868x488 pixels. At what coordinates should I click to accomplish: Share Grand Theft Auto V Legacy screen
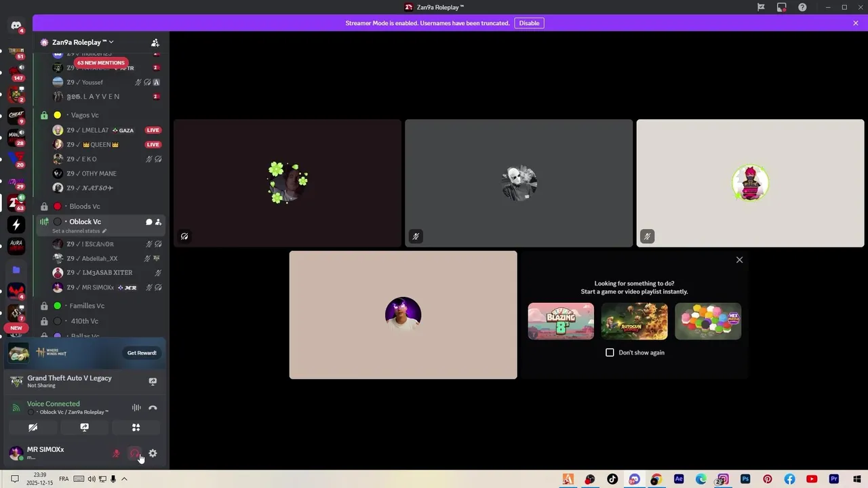coord(153,382)
